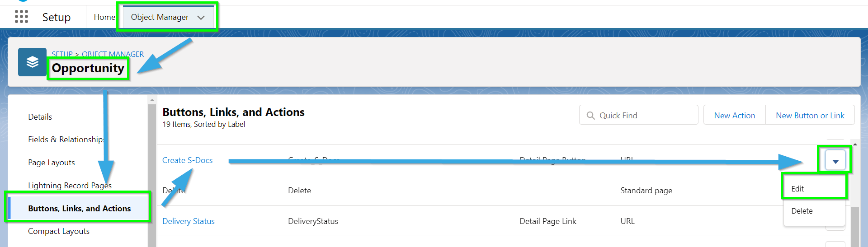
Task: Click the SETUP breadcrumb link
Action: [x=62, y=54]
